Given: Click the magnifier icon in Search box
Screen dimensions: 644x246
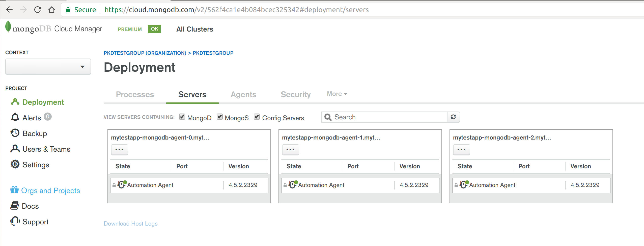Looking at the screenshot, I should 328,117.
